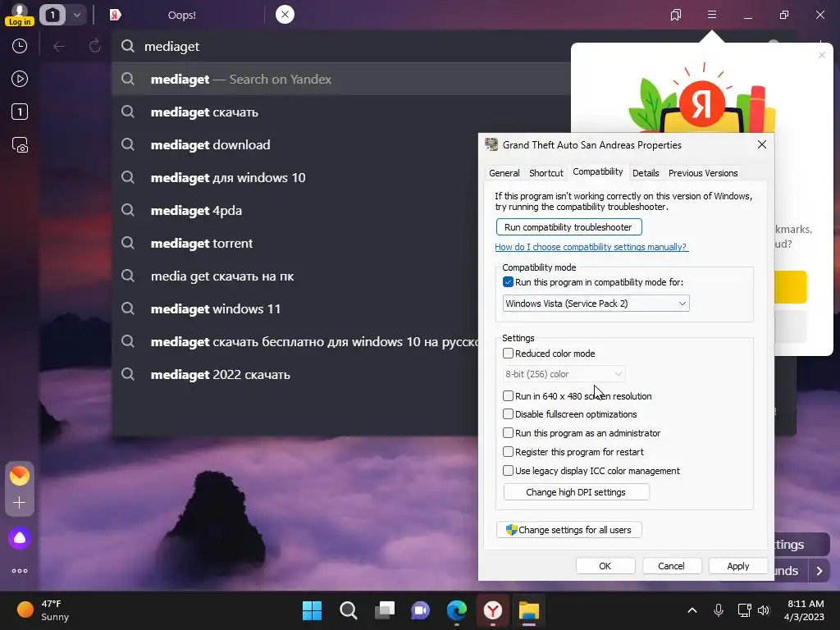Screen dimensions: 840x630
Task: Click Cancel in Properties dialog
Action: pos(671,566)
